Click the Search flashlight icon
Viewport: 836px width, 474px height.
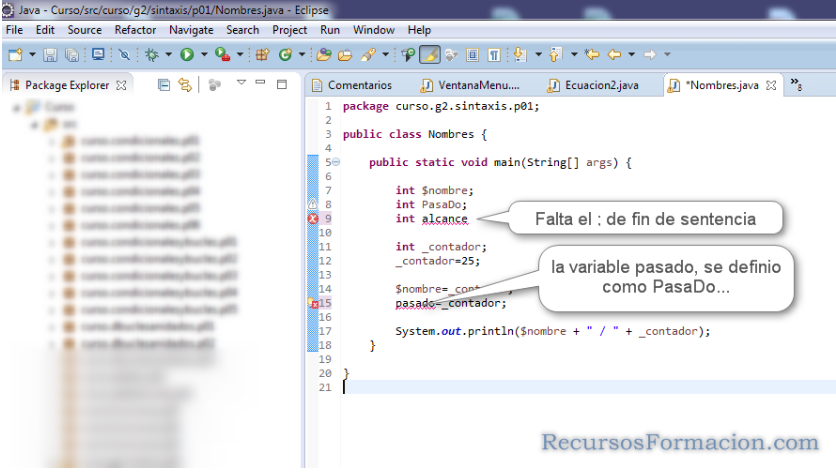[x=368, y=54]
